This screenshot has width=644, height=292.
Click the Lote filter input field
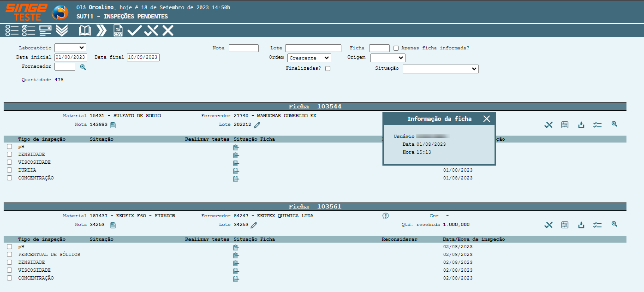coord(313,48)
